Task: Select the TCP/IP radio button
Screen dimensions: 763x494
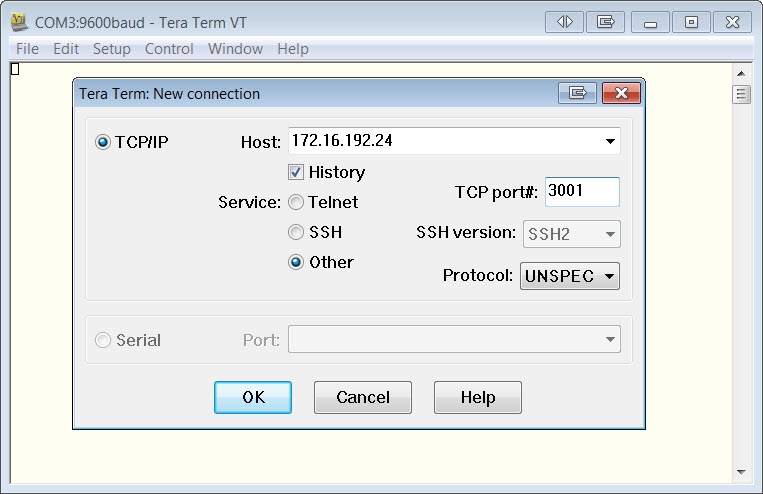Action: pyautogui.click(x=102, y=142)
